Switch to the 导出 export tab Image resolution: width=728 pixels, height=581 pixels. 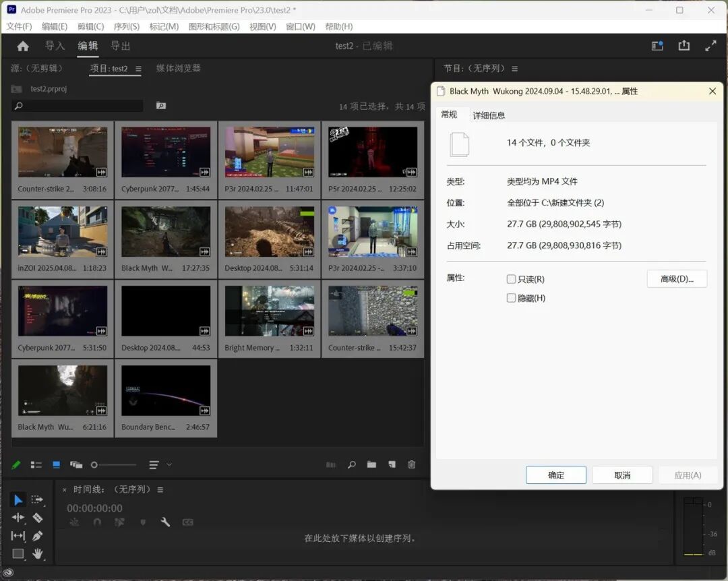pos(120,46)
